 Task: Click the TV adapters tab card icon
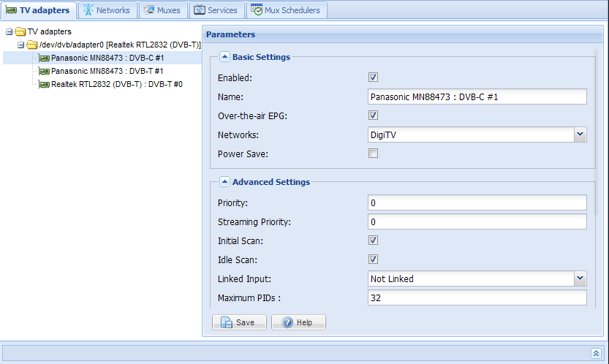11,10
